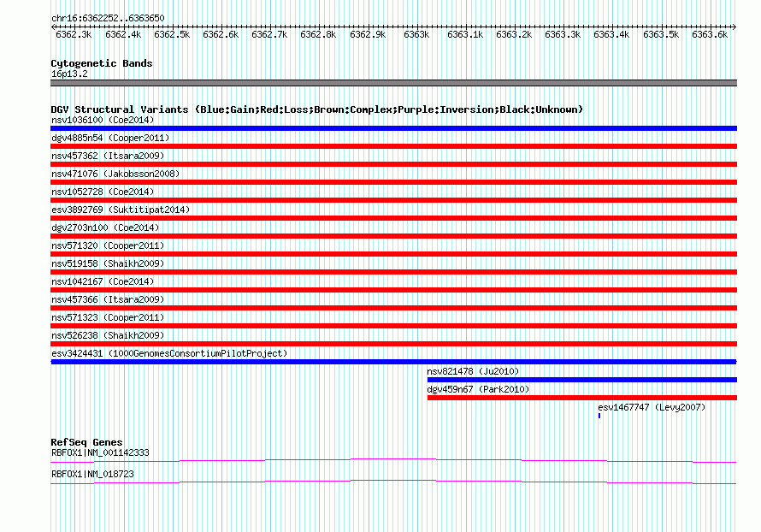This screenshot has height=532, width=761.
Task: Select esv3424431 (1000GenomesConsortiumPilotProject) label
Action: pos(169,353)
